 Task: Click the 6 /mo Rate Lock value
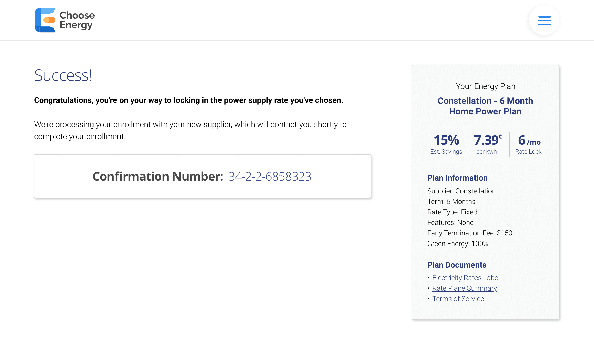pyautogui.click(x=528, y=144)
